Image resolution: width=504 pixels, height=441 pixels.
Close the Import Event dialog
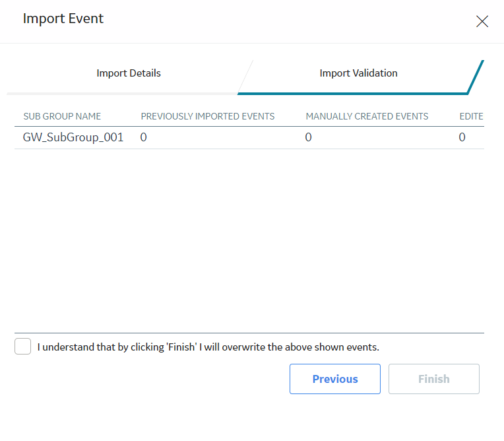click(482, 22)
